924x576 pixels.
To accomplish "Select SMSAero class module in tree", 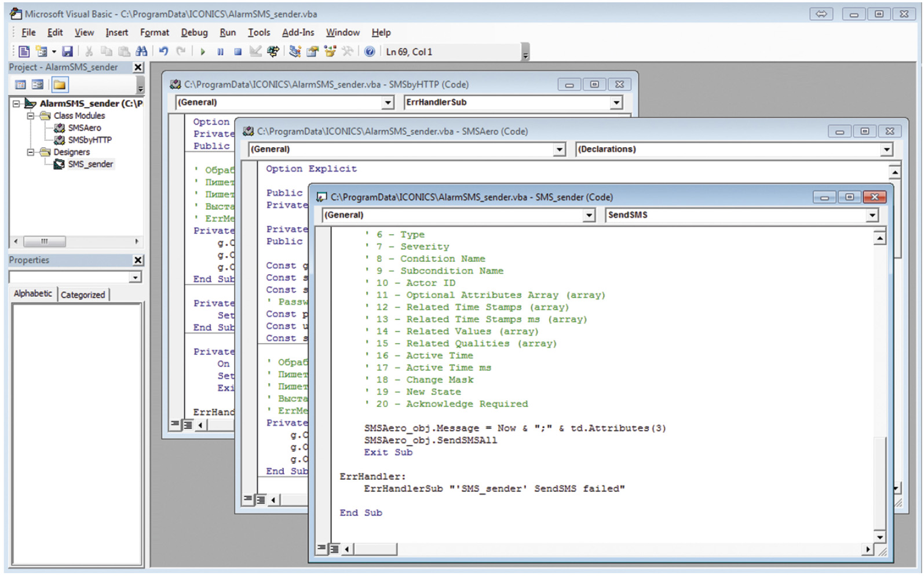I will [85, 128].
